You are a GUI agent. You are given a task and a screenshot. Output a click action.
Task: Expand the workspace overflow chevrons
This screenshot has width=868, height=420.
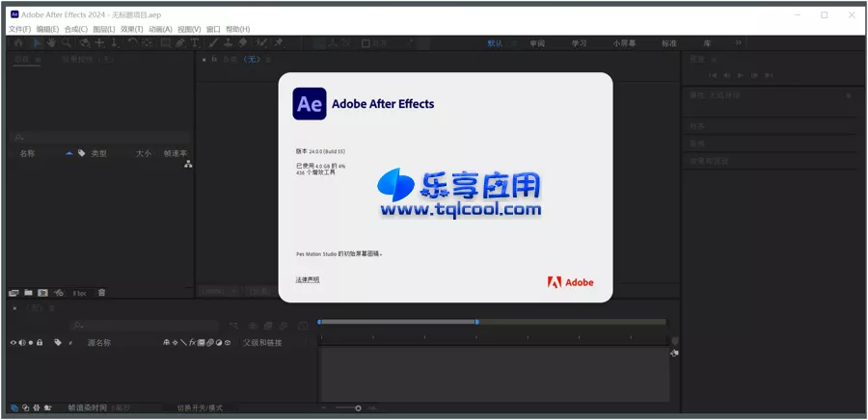738,43
